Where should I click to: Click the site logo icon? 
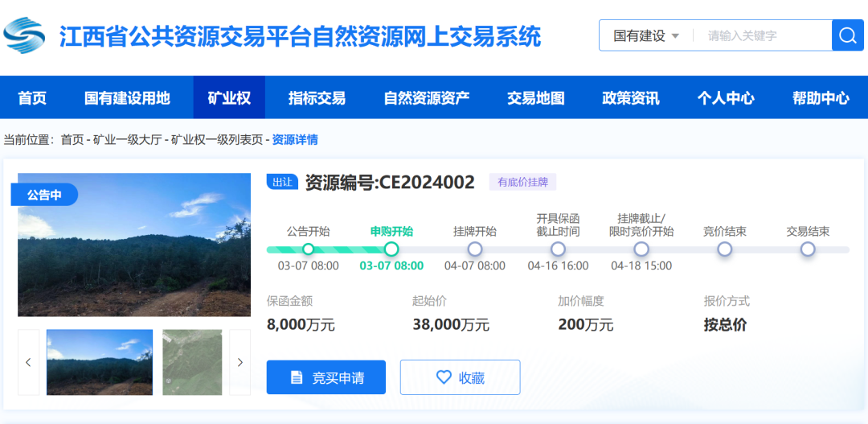click(x=24, y=35)
